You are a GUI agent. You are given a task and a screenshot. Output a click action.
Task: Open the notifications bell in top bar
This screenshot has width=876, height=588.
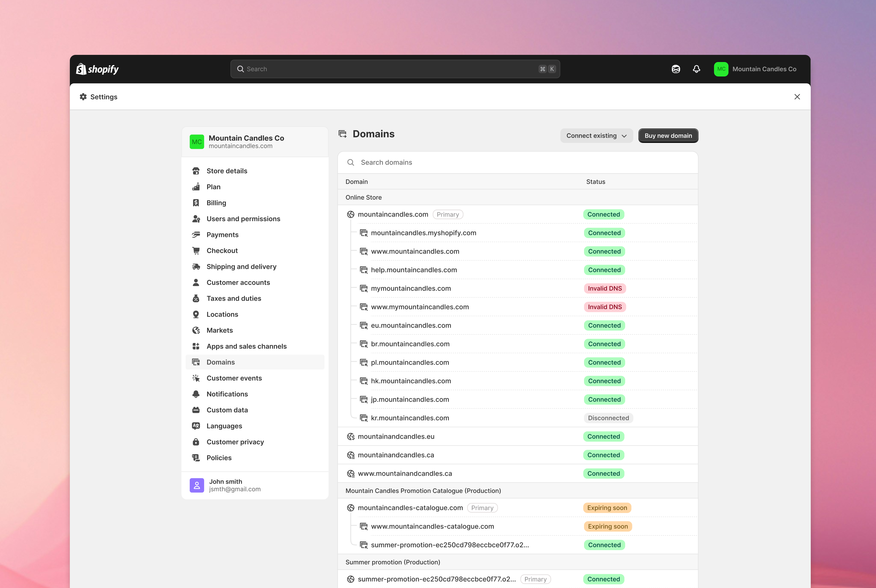[x=696, y=69]
